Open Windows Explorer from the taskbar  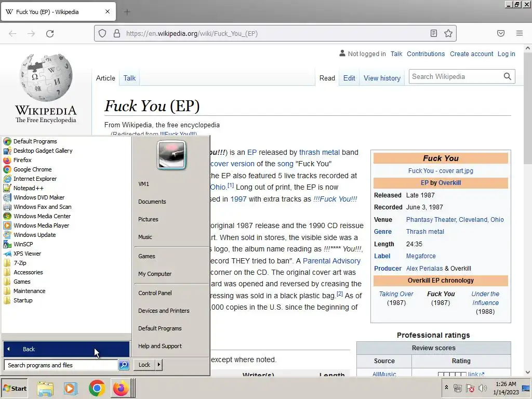(45, 389)
